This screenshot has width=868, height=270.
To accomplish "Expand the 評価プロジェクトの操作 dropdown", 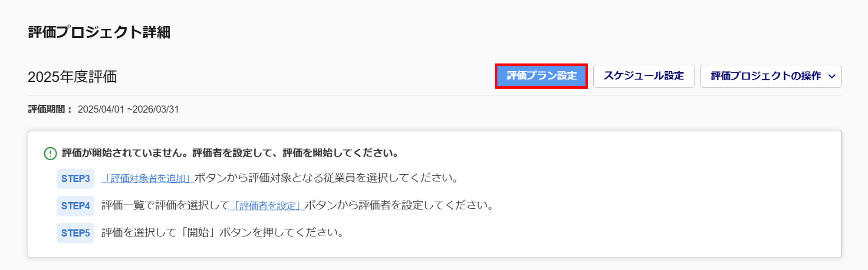I will [x=771, y=76].
